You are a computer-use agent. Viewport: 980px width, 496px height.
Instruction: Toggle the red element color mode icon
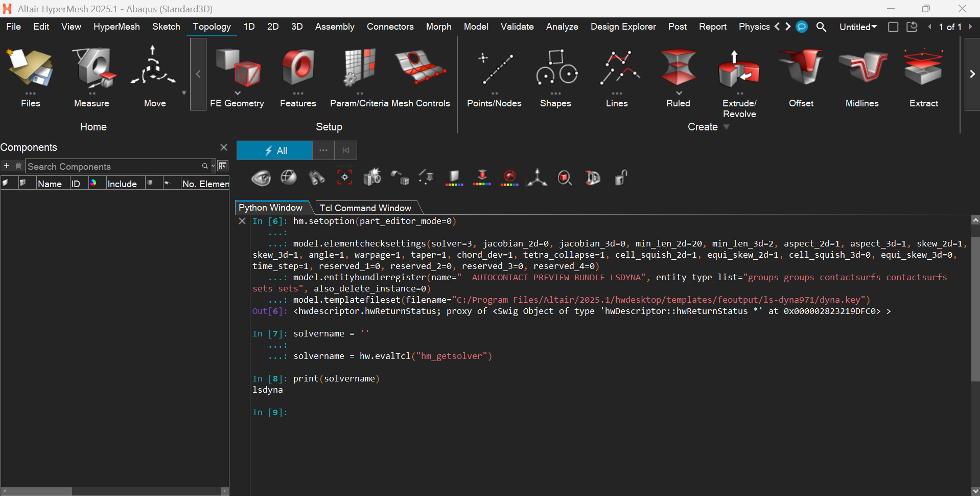pyautogui.click(x=482, y=177)
